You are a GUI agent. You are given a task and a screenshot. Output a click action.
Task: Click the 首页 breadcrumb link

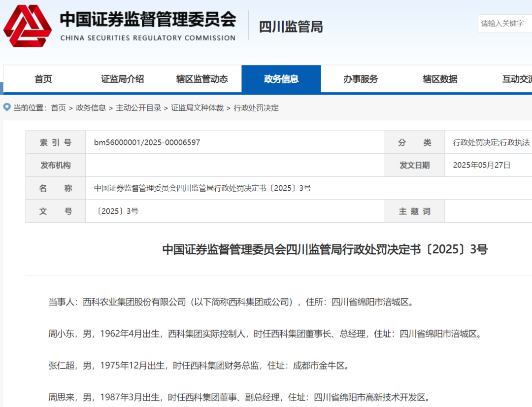pyautogui.click(x=59, y=108)
